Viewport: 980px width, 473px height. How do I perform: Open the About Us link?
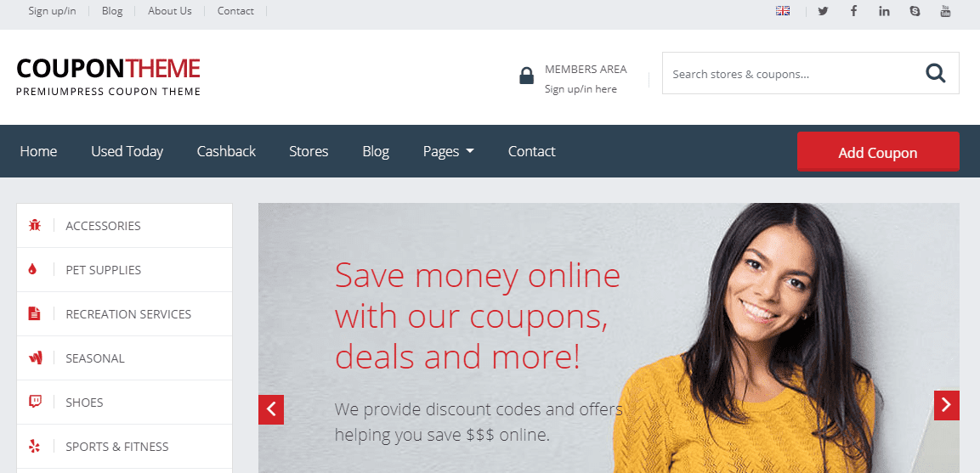point(170,11)
